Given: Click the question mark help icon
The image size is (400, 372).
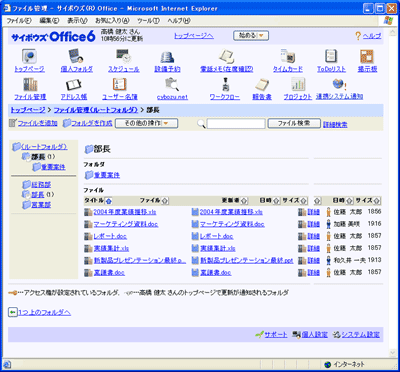Looking at the screenshot, I should click(358, 36).
